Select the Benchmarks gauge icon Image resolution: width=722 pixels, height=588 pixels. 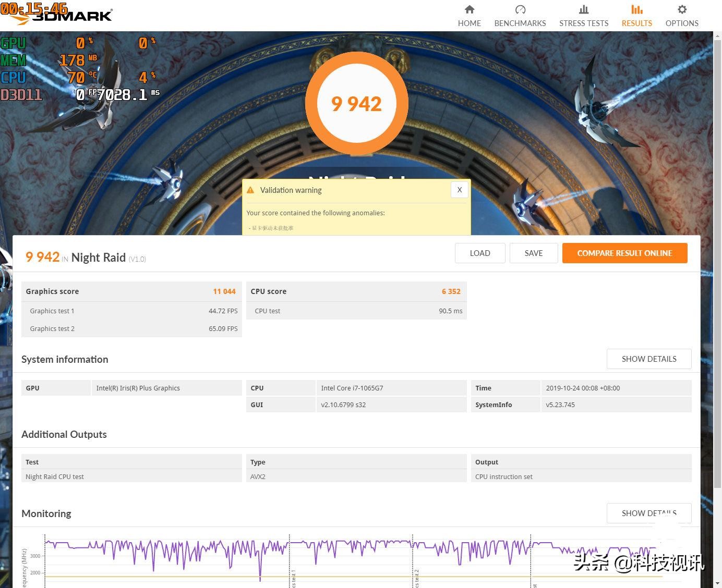coord(520,9)
